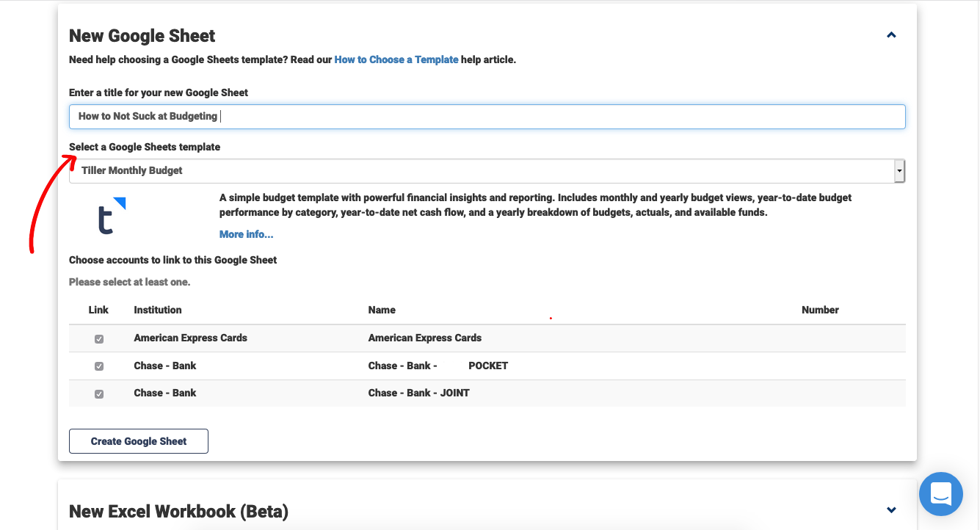Open the How to Choose a Template article
Image resolution: width=980 pixels, height=530 pixels.
pos(396,59)
